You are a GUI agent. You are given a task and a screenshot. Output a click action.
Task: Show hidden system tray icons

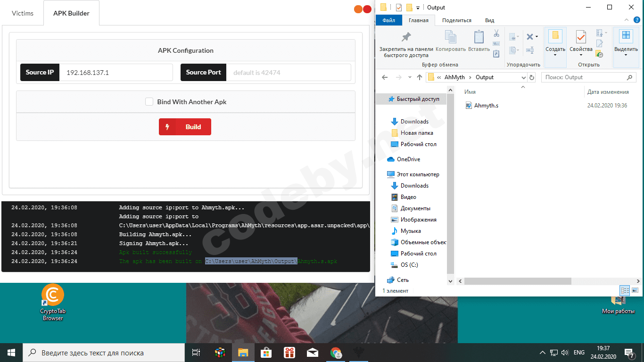tap(542, 353)
